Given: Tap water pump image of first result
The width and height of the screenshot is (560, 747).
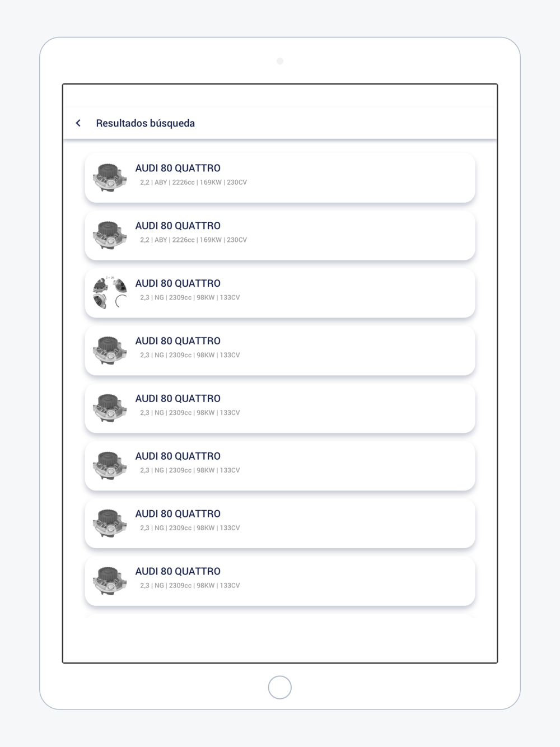Looking at the screenshot, I should 110,178.
